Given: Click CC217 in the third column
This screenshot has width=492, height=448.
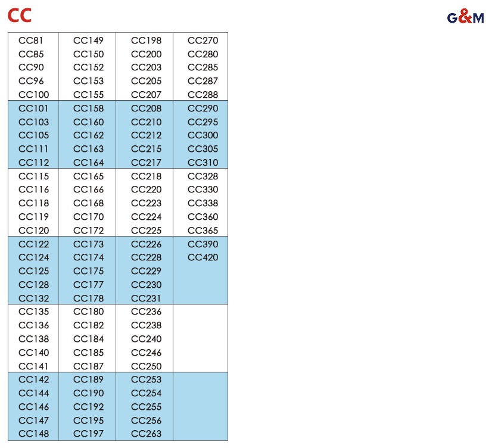Looking at the screenshot, I should click(146, 163).
